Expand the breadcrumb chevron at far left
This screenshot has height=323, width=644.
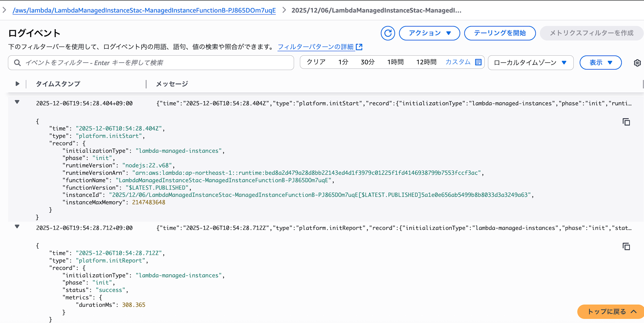[x=4, y=10]
